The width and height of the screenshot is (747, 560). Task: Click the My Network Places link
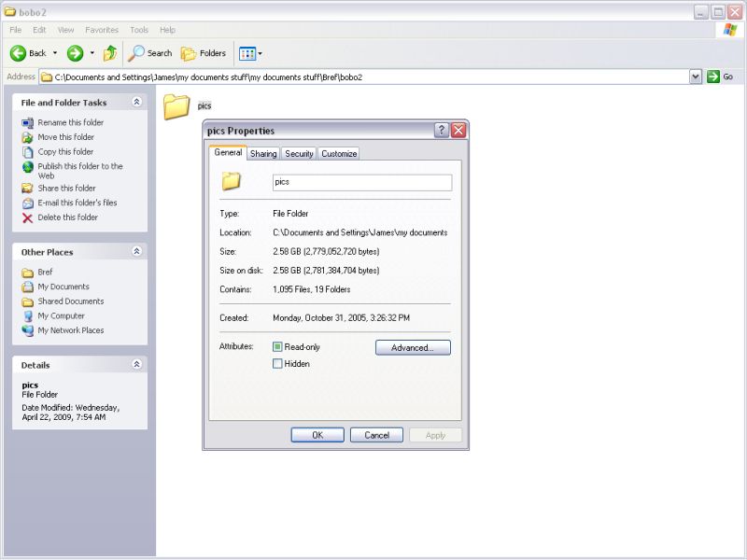tap(71, 330)
